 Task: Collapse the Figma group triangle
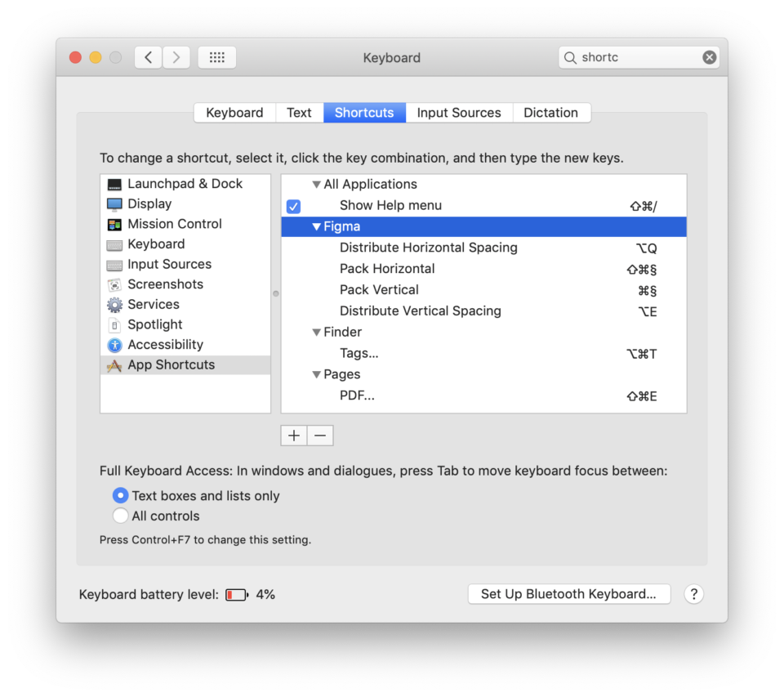point(316,226)
